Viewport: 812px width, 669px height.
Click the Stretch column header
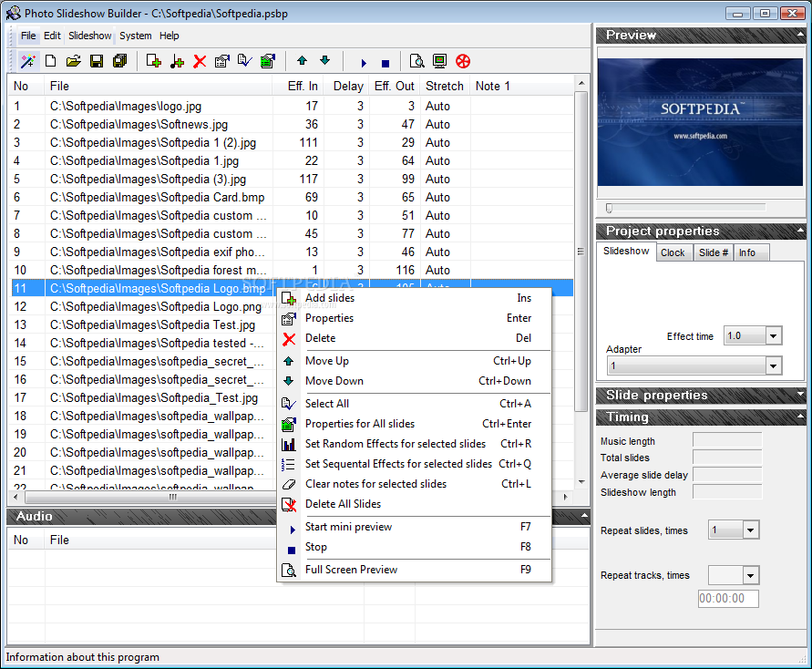point(445,86)
